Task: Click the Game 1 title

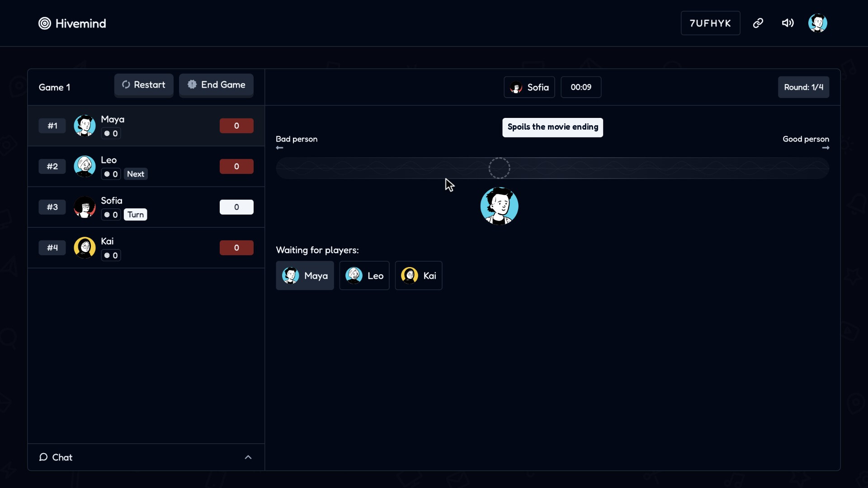Action: (x=54, y=87)
